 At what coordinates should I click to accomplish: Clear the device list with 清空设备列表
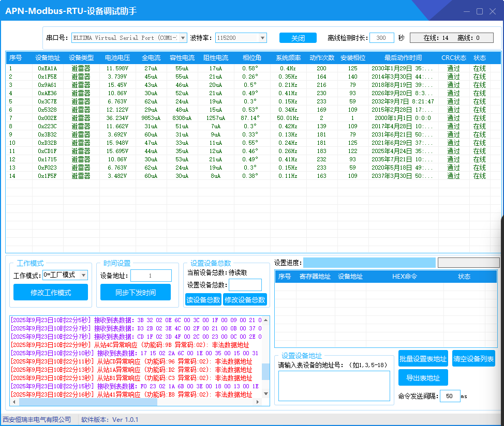473,359
